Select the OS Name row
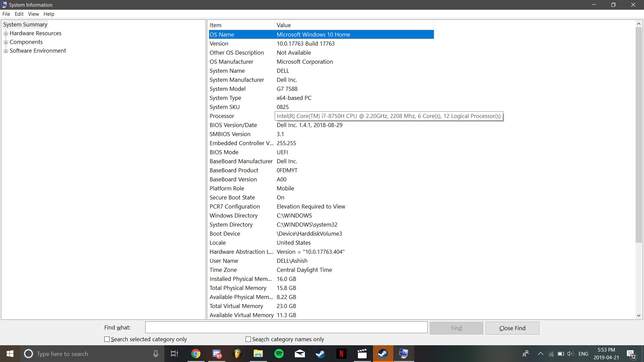This screenshot has width=644, height=362. click(321, 35)
